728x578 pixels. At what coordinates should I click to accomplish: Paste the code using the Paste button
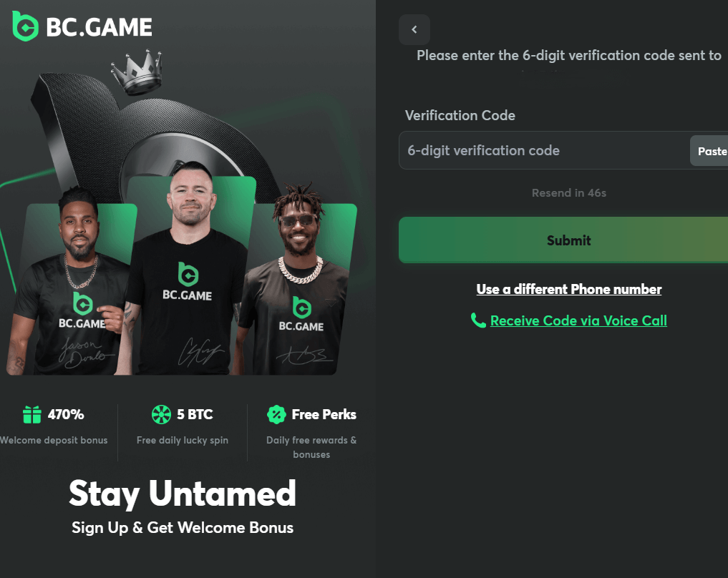coord(710,151)
